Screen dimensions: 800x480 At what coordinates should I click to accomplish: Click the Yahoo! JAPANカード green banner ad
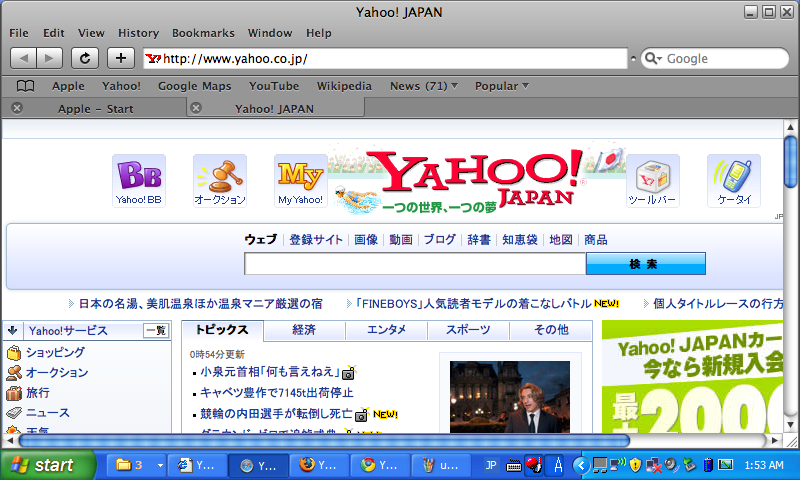[692, 377]
